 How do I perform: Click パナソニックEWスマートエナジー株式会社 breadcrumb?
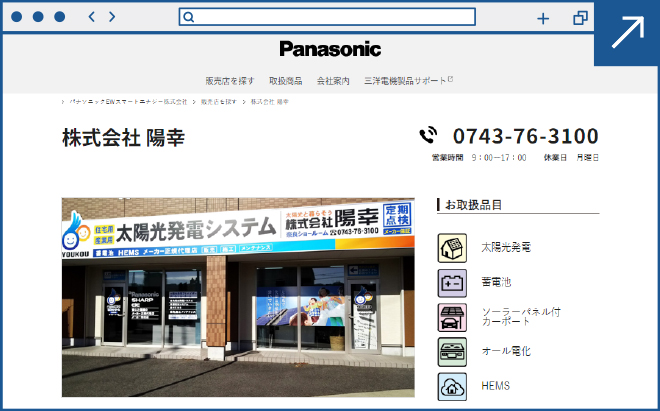click(x=128, y=102)
